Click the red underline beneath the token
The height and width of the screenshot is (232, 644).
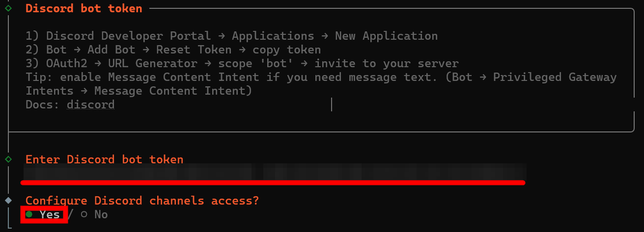point(274,183)
